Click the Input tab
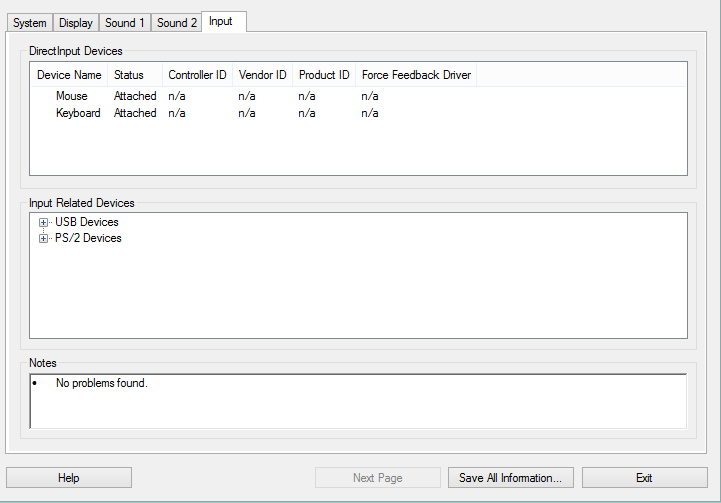The image size is (721, 503). pyautogui.click(x=224, y=21)
